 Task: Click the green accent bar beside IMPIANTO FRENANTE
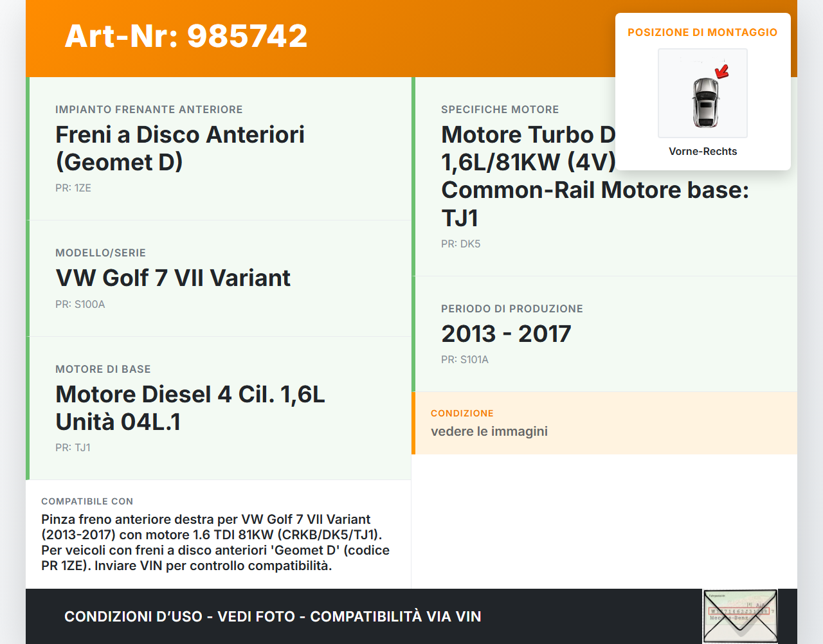(x=27, y=148)
